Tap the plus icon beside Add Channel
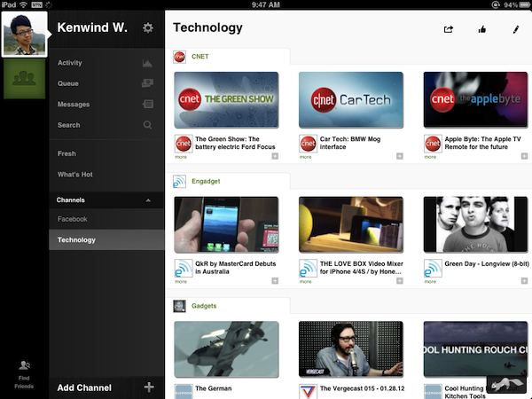The width and height of the screenshot is (532, 399). [x=149, y=387]
